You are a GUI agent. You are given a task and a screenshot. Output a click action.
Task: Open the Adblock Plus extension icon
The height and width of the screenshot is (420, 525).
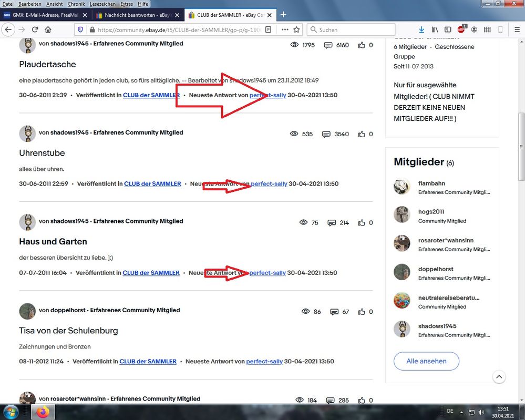click(x=461, y=30)
